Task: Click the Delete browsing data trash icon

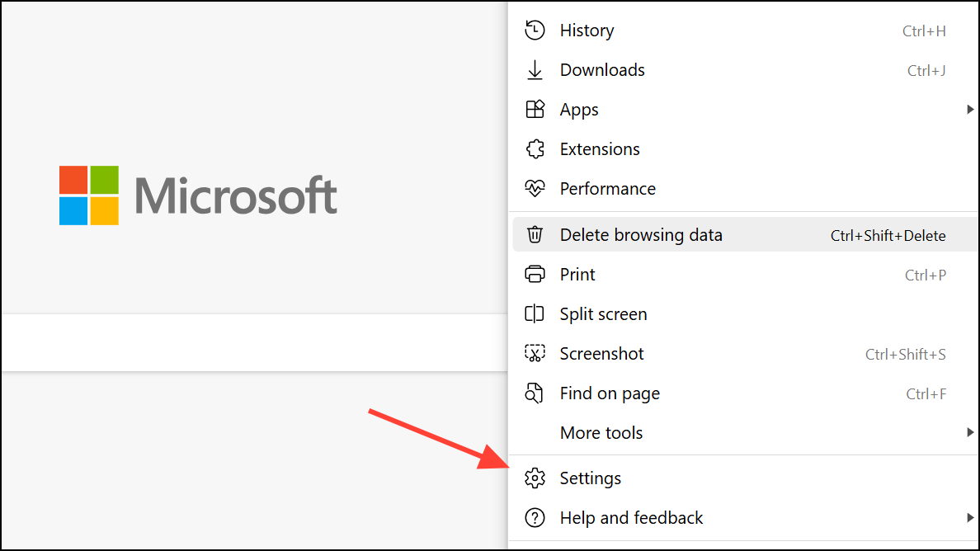Action: coord(535,235)
